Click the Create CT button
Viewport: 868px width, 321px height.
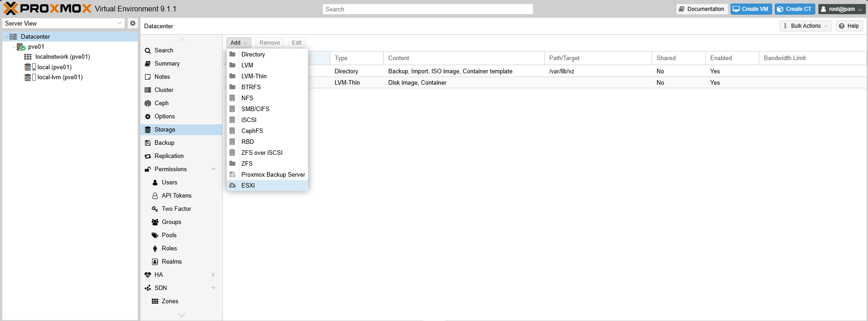tap(795, 9)
